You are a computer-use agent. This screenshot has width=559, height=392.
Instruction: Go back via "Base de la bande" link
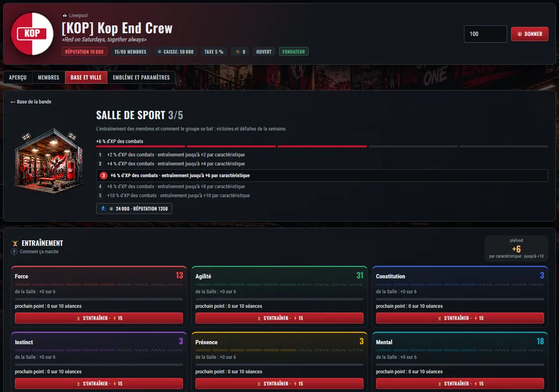coord(31,102)
